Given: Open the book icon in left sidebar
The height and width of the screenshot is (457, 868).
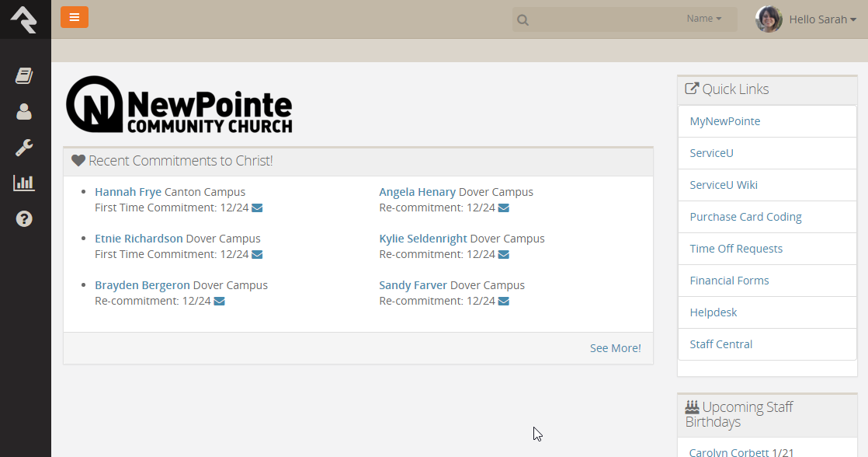Looking at the screenshot, I should (x=24, y=75).
